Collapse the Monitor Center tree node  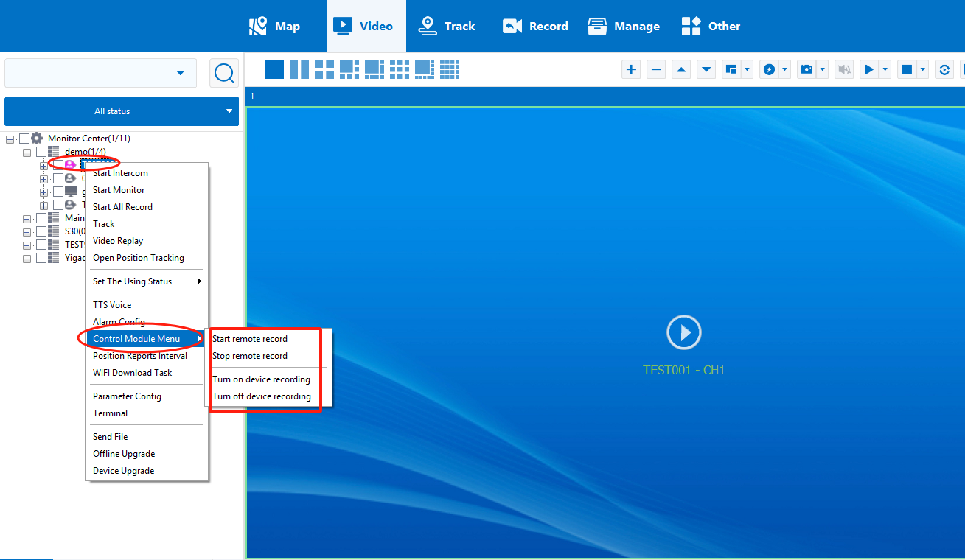[10, 139]
